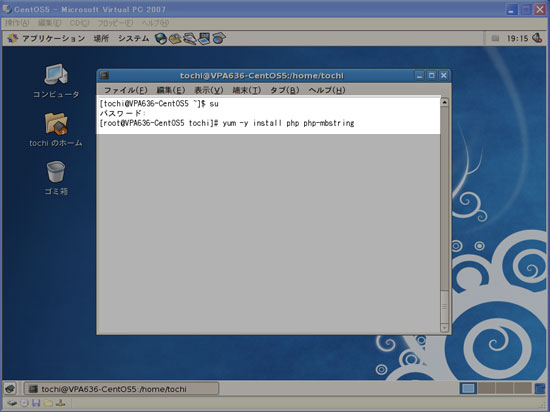Open the spreadsheet chart launcher icon
Screen dimensions: 550x412
coord(219,38)
